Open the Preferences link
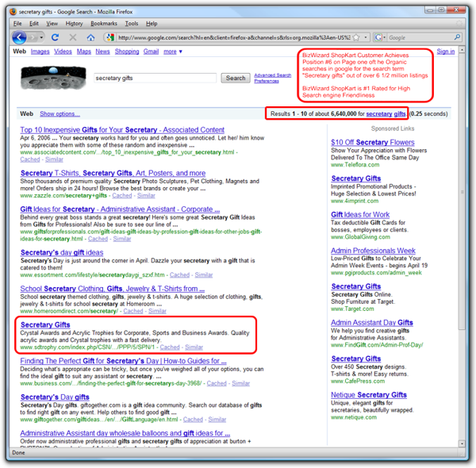This screenshot has height=468, width=476. [x=267, y=81]
